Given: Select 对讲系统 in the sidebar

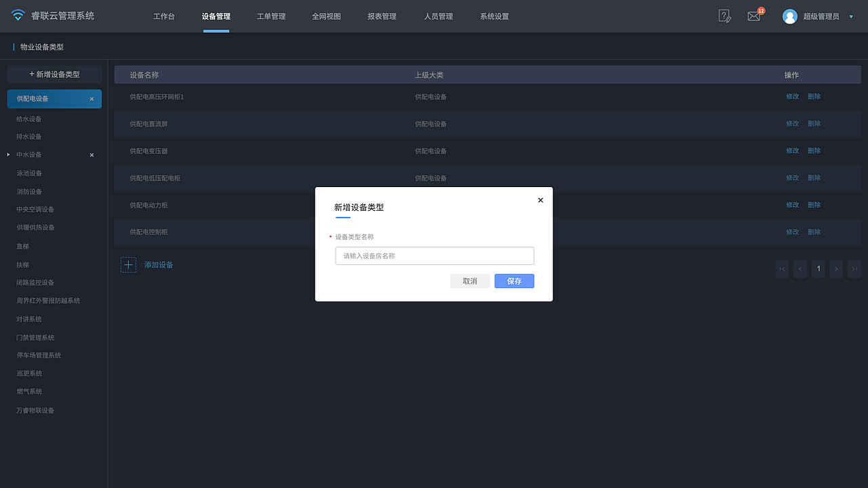Looking at the screenshot, I should 29,319.
